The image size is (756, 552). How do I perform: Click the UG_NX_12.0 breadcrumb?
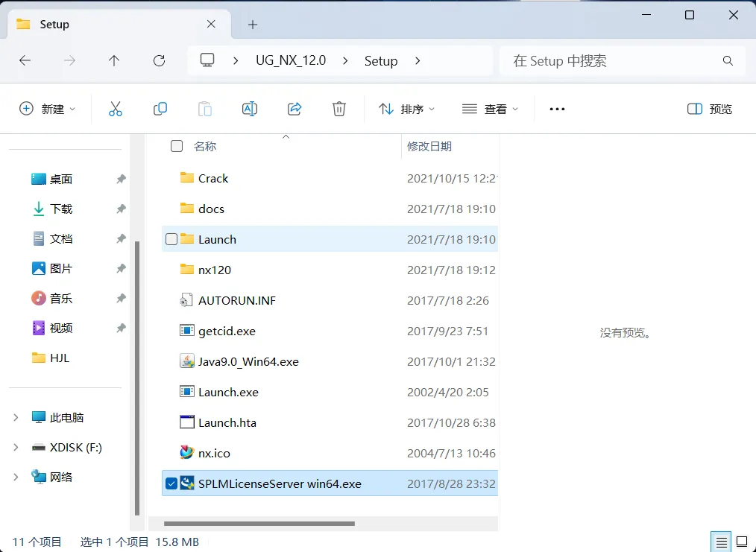coord(291,60)
